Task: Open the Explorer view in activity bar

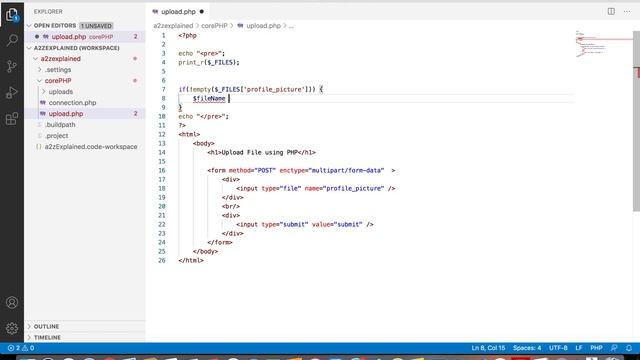Action: (x=12, y=15)
